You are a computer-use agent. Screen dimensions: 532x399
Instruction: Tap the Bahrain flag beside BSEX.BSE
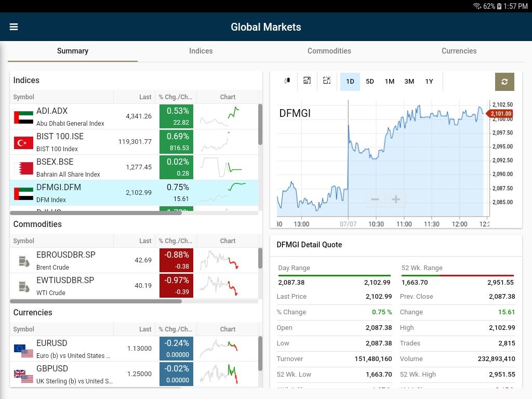tap(23, 168)
